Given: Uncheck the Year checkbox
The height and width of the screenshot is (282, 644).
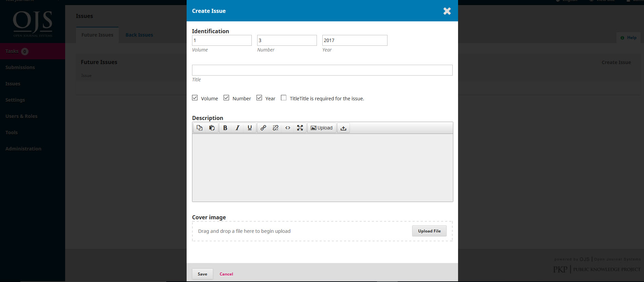Looking at the screenshot, I should point(259,98).
